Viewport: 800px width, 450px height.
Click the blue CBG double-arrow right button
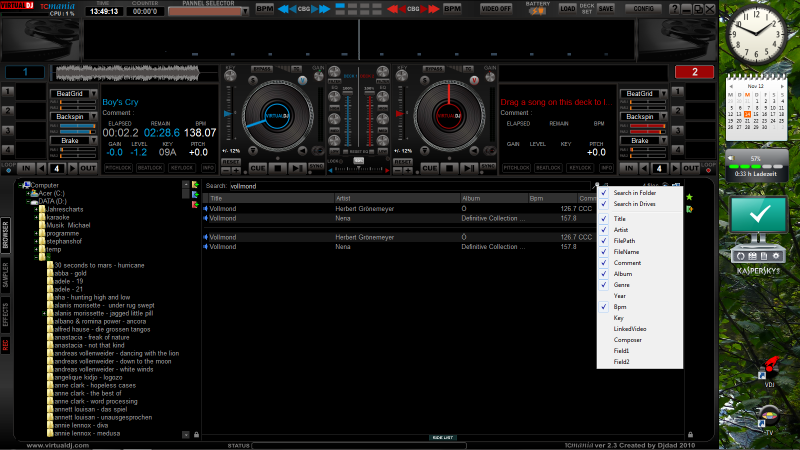tap(324, 9)
